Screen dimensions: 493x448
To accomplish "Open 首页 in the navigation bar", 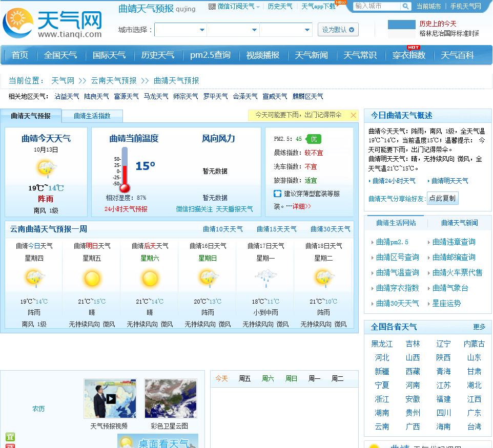I will click(x=20, y=55).
